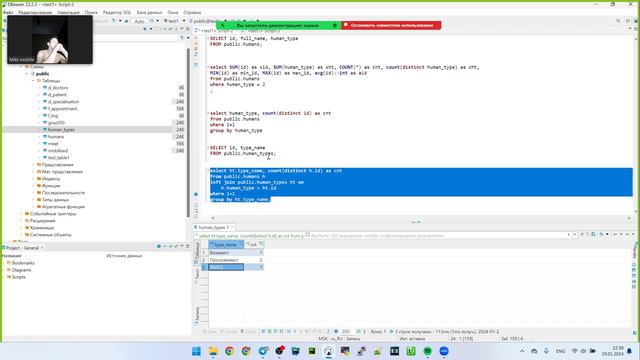Viewport: 640px width, 360px height.
Task: Click the microphone tray icon
Action: (547, 351)
